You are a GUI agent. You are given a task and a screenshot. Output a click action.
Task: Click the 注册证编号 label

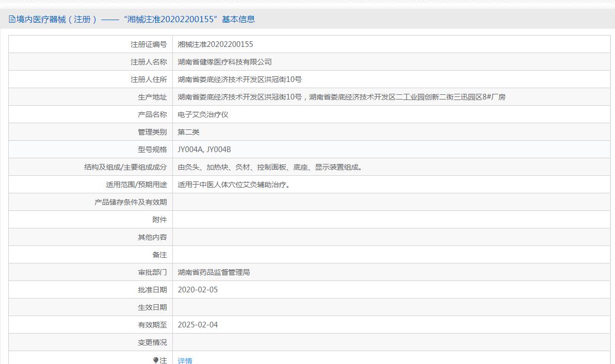(x=149, y=44)
